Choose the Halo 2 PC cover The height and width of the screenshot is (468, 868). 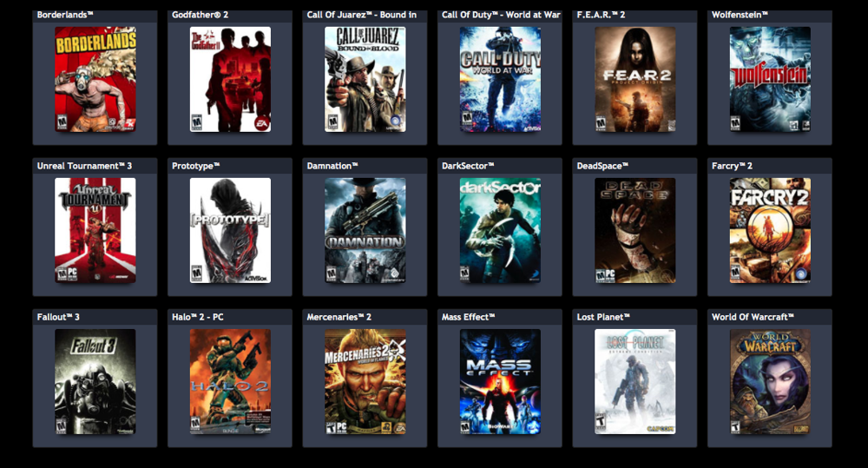[x=230, y=381]
